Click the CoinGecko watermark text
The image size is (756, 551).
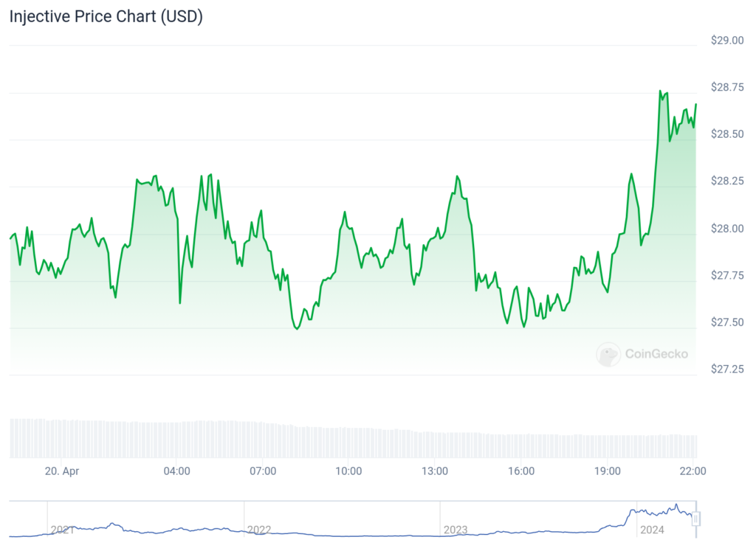coord(656,354)
